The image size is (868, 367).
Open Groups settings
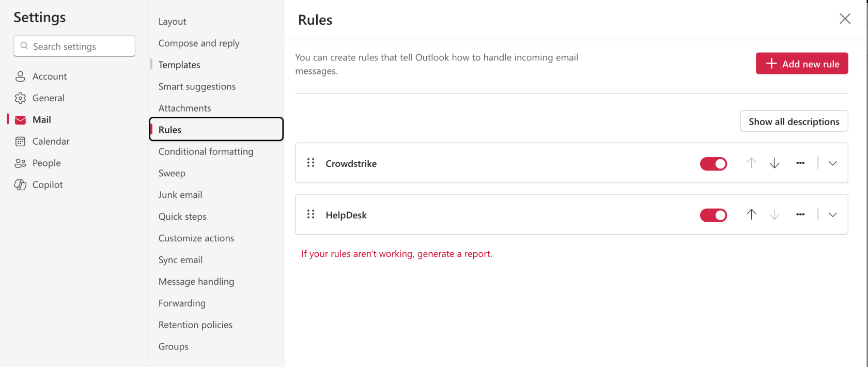click(173, 347)
